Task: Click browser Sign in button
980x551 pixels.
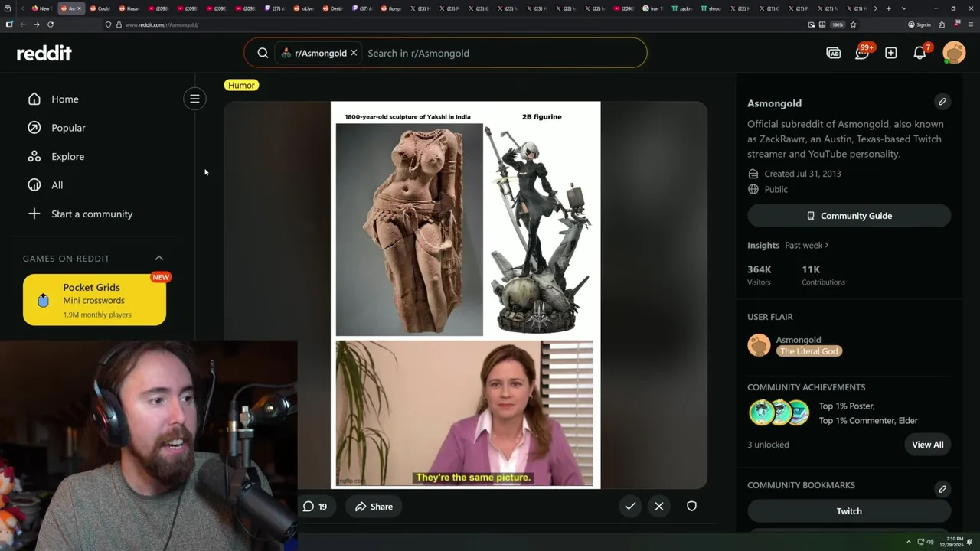Action: point(920,24)
